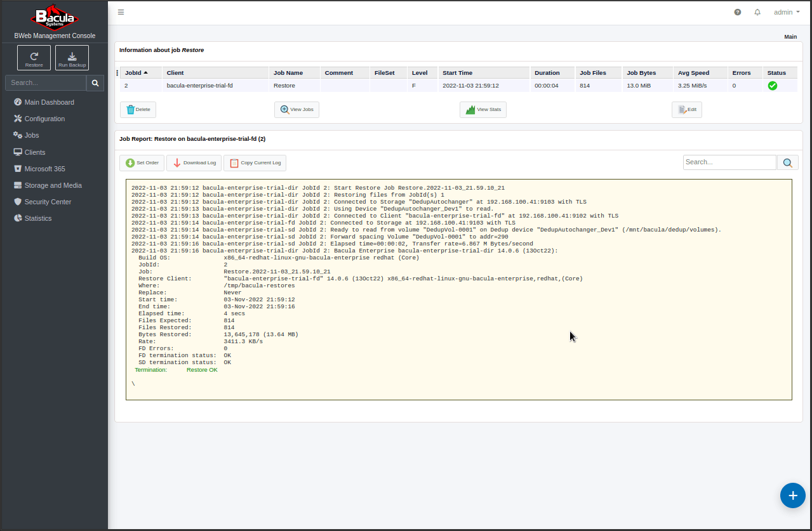Image resolution: width=812 pixels, height=531 pixels.
Task: Click the Job Bytes column header
Action: point(647,73)
